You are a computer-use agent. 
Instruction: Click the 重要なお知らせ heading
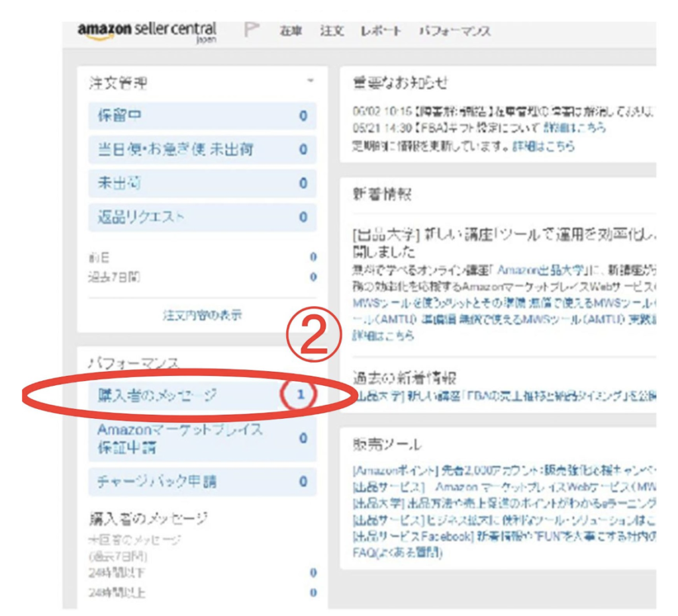click(400, 83)
